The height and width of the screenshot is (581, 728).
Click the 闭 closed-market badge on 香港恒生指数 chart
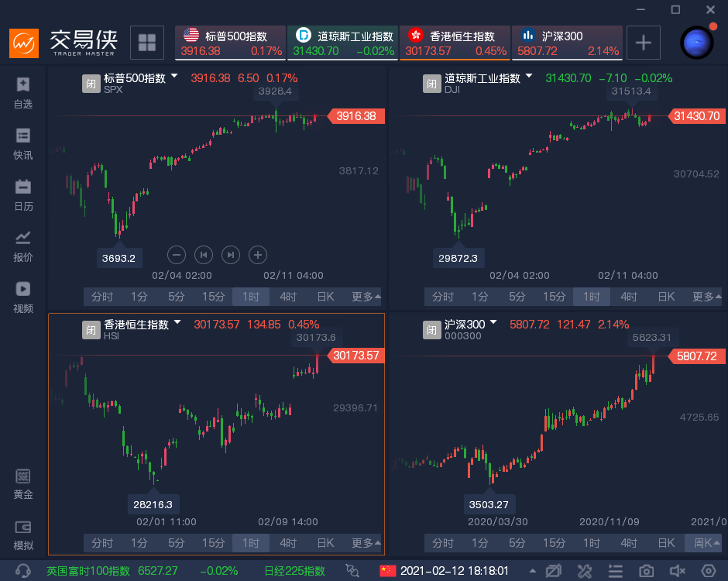(91, 330)
